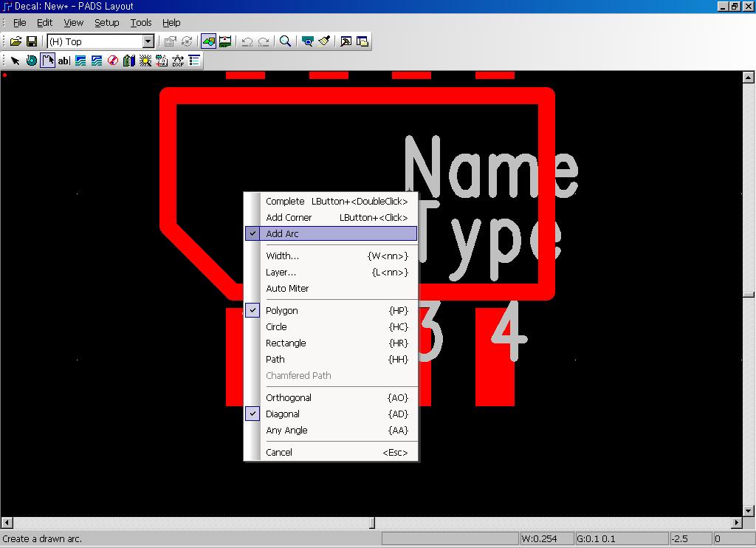Choose Complete from the context menu
The width and height of the screenshot is (756, 548).
click(331, 201)
